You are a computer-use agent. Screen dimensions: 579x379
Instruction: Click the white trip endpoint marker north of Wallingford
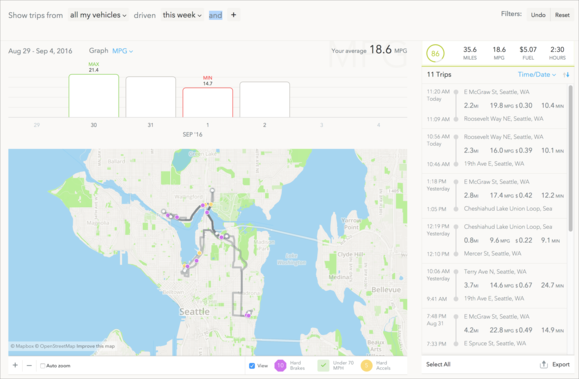click(x=212, y=191)
